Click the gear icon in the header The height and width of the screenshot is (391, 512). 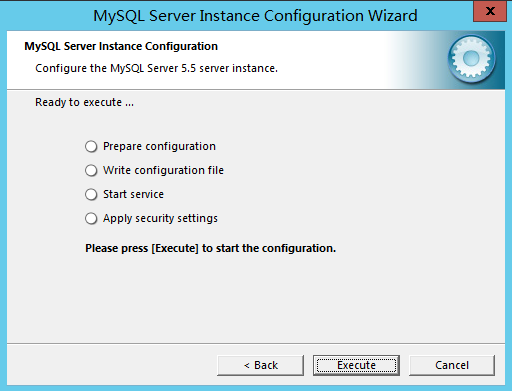[x=471, y=59]
